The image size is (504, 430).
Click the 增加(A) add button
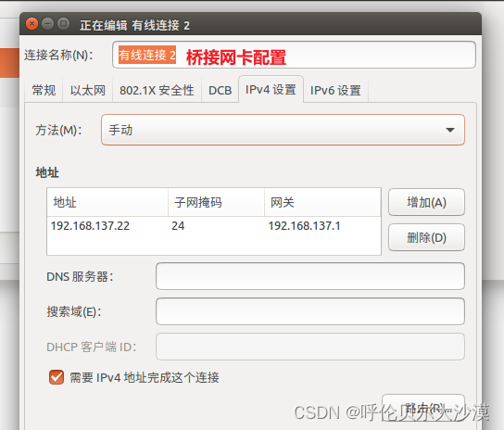pos(426,202)
